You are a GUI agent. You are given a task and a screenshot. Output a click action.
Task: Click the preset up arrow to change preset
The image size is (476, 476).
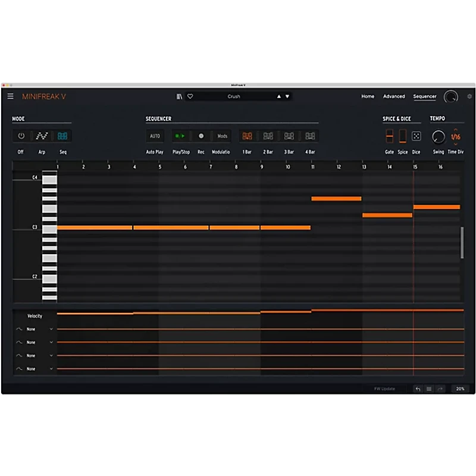click(278, 96)
